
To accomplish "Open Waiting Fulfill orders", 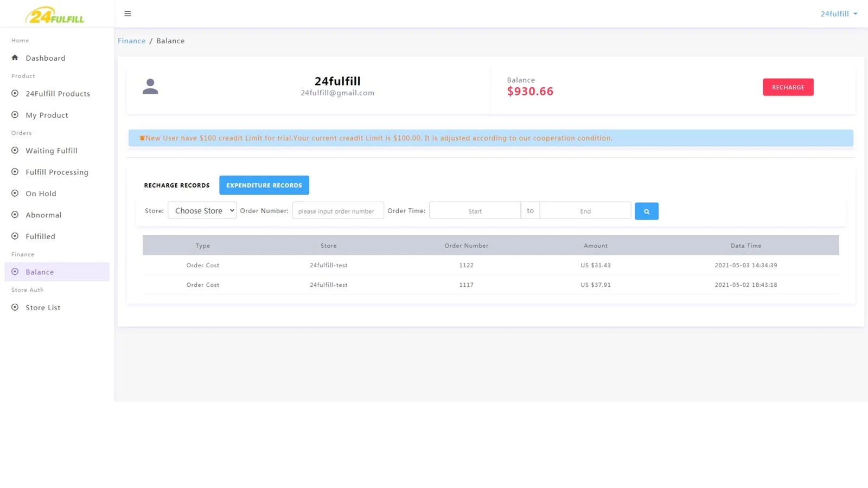I will [x=52, y=151].
